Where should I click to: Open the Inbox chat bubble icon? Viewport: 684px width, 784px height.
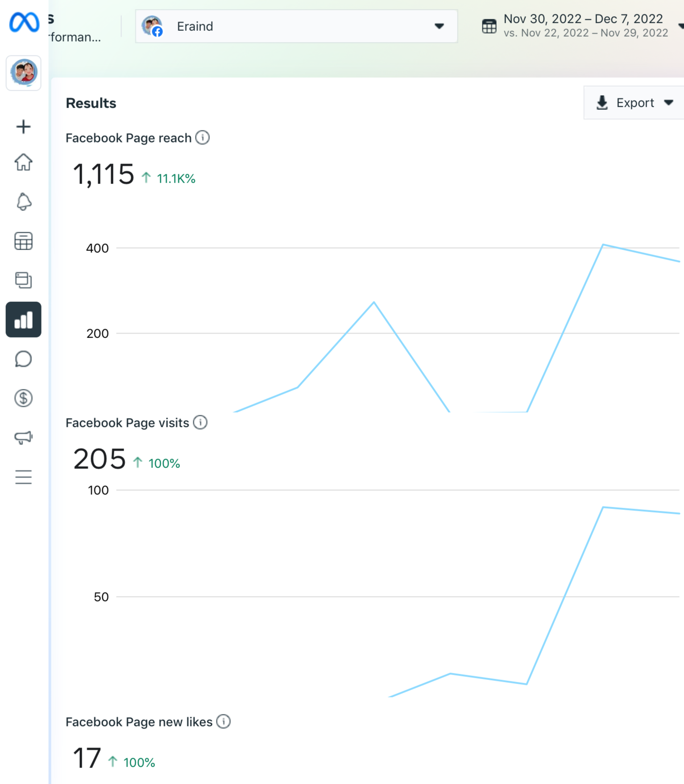(24, 359)
